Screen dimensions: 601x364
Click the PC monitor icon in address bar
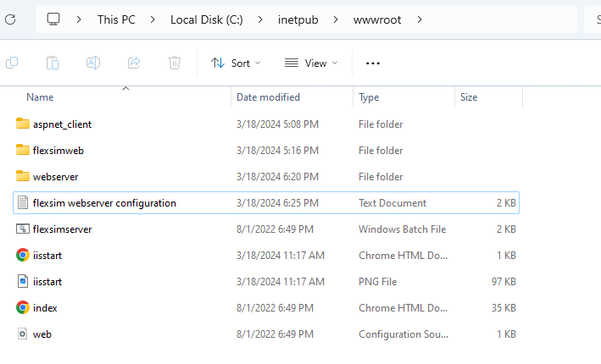coord(53,19)
